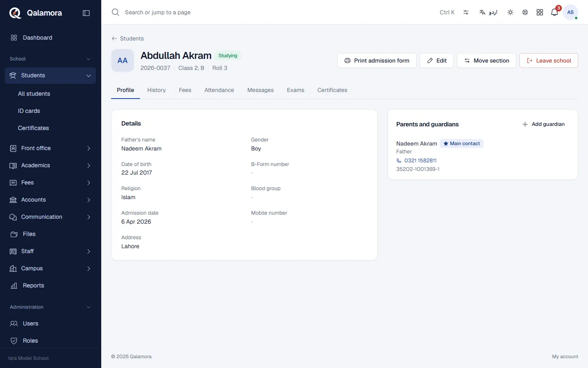Add guardian to the student
Image resolution: width=588 pixels, height=368 pixels.
pos(543,124)
